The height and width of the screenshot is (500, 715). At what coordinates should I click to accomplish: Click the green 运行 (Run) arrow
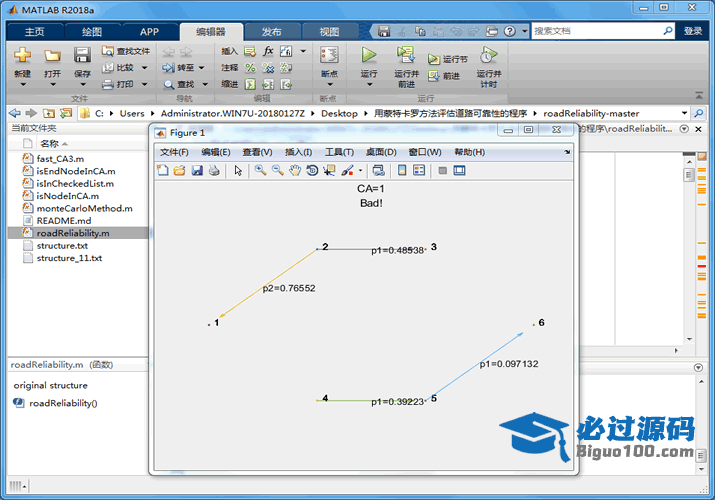click(368, 55)
